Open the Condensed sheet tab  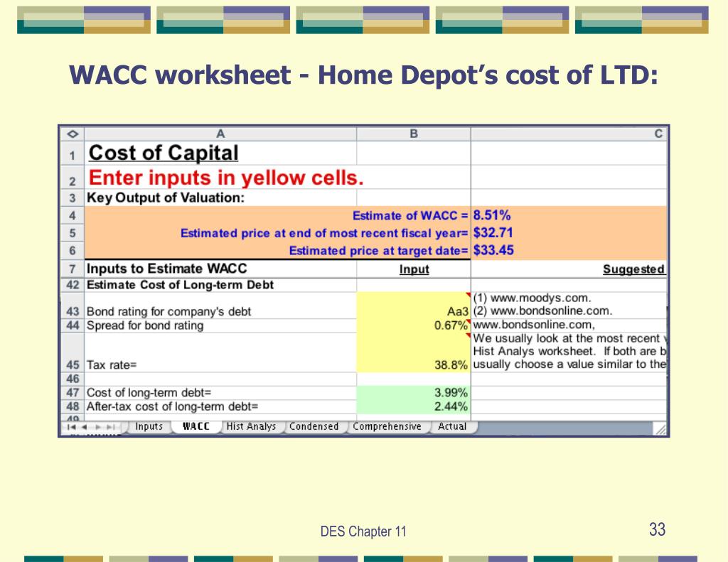(x=314, y=426)
